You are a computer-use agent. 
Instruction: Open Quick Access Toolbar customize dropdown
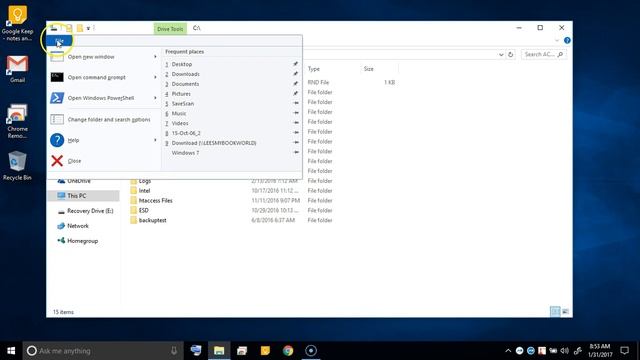pos(88,28)
